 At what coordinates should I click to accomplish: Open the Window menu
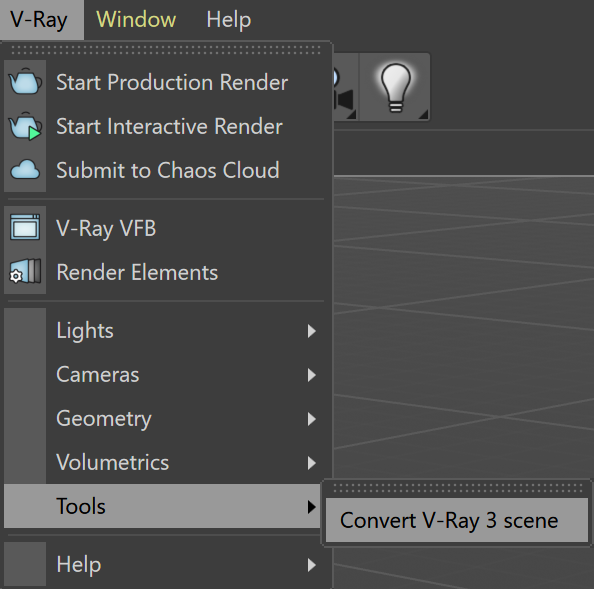[x=136, y=19]
